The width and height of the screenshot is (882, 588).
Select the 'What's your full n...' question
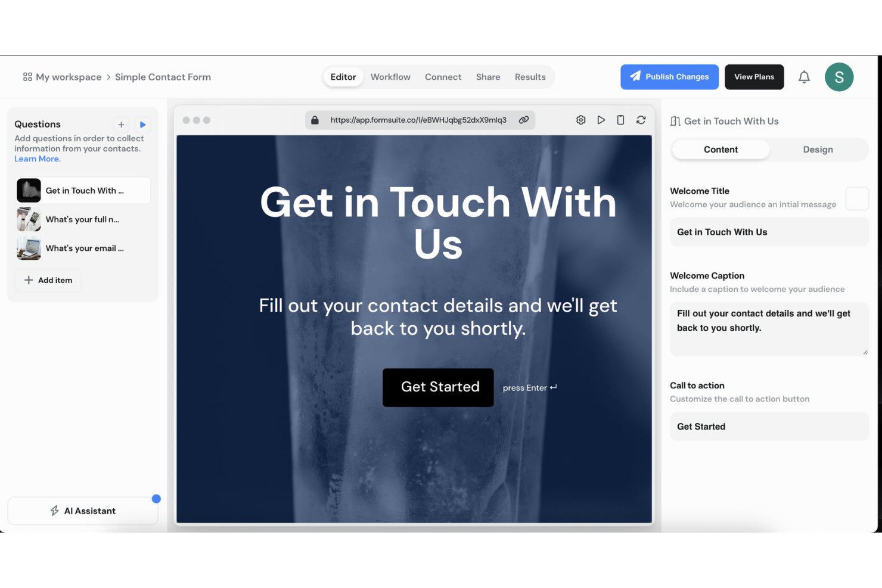click(x=83, y=219)
